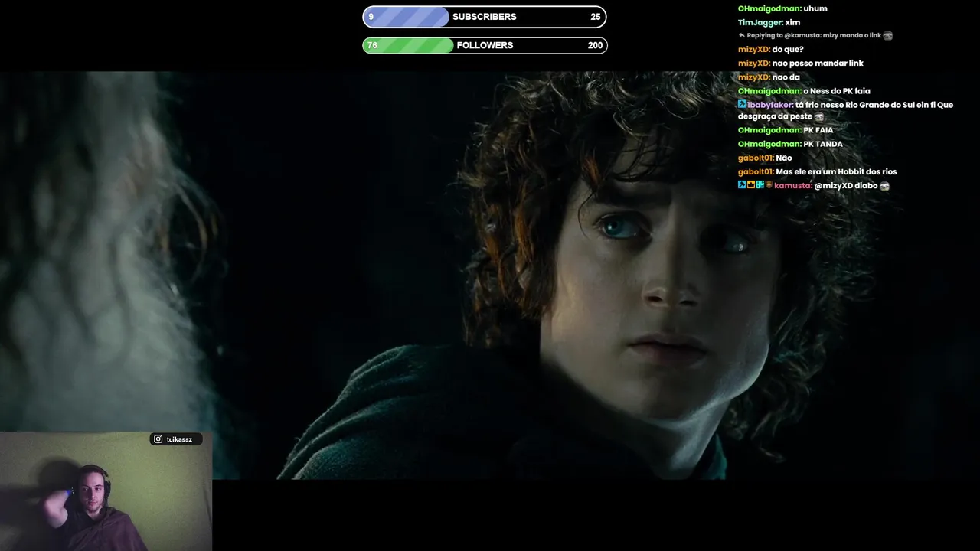Click the Subscribers goal progress bar
Screen dimensions: 980x551
point(485,17)
